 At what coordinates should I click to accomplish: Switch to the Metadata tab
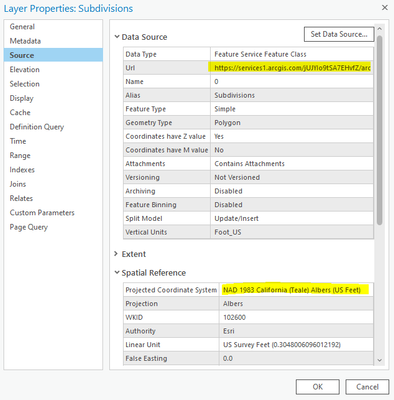coord(25,41)
